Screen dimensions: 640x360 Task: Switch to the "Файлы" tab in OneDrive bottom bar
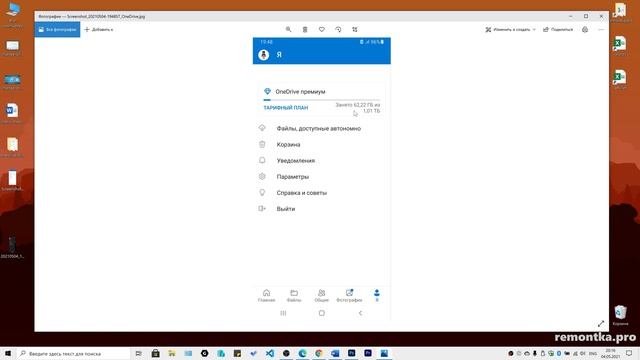pyautogui.click(x=294, y=296)
